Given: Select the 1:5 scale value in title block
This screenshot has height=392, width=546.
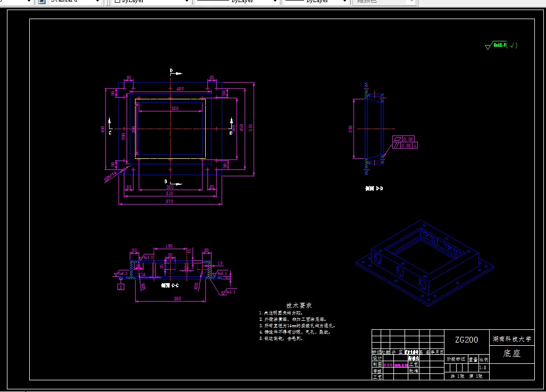Looking at the screenshot, I should pos(483,368).
